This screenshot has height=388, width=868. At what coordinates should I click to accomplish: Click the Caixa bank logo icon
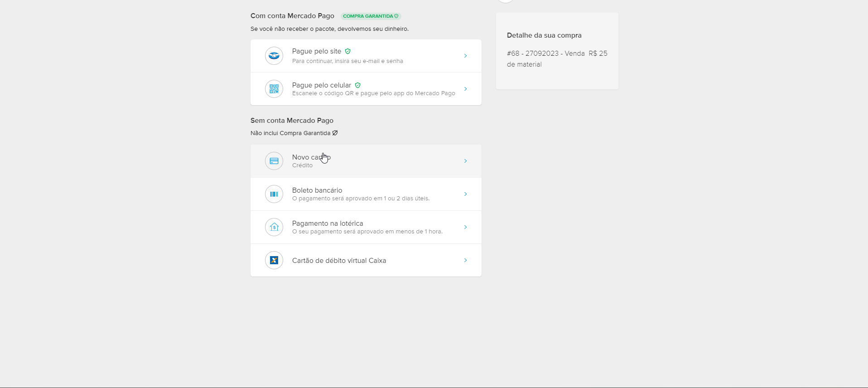(x=274, y=260)
